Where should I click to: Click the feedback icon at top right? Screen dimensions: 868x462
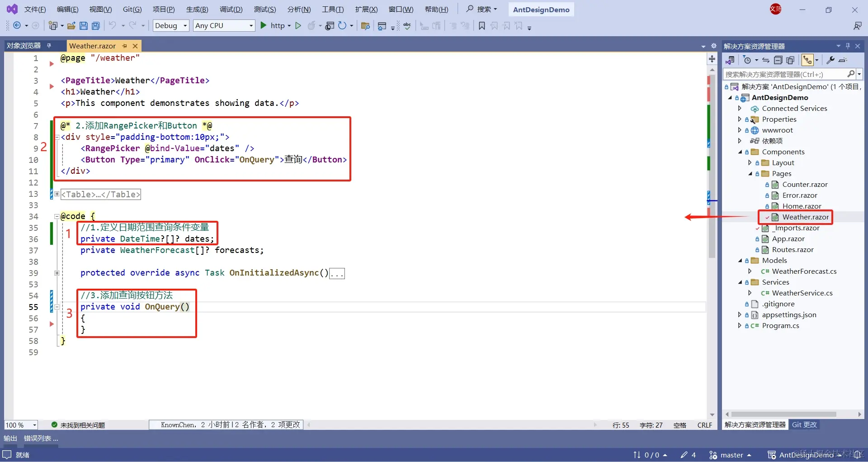coord(858,26)
